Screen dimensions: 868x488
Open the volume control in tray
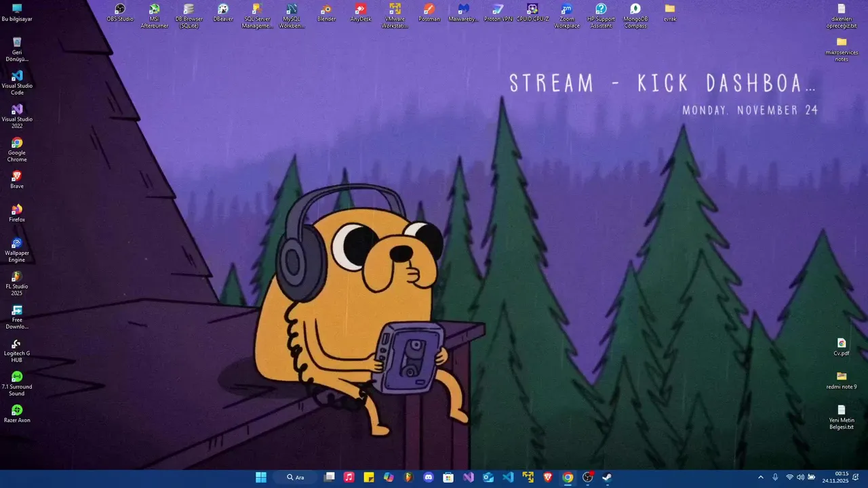coord(800,477)
